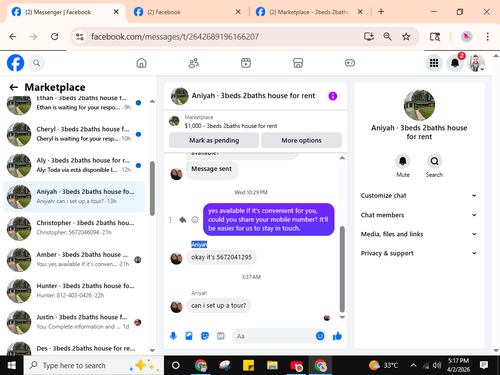
Task: Open File Explorer from taskbar
Action: tap(272, 366)
